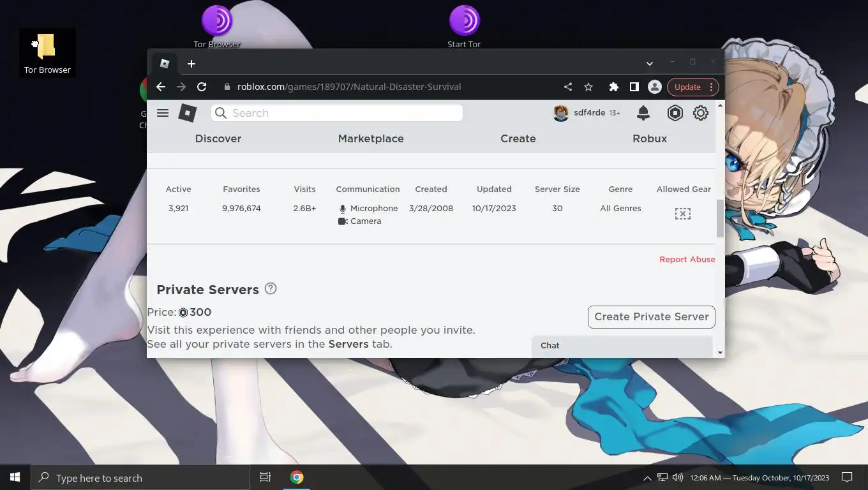Click the sdf4rde username
This screenshot has height=490, width=868.
(x=589, y=113)
